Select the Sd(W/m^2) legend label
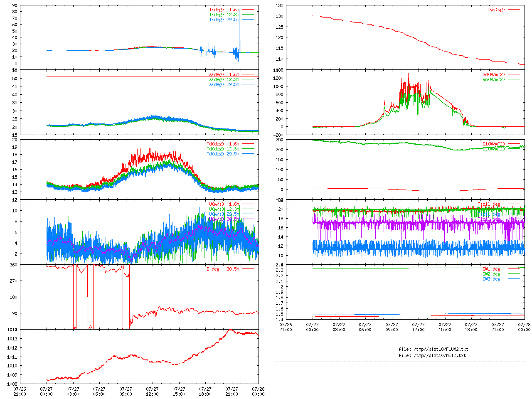 [x=494, y=74]
